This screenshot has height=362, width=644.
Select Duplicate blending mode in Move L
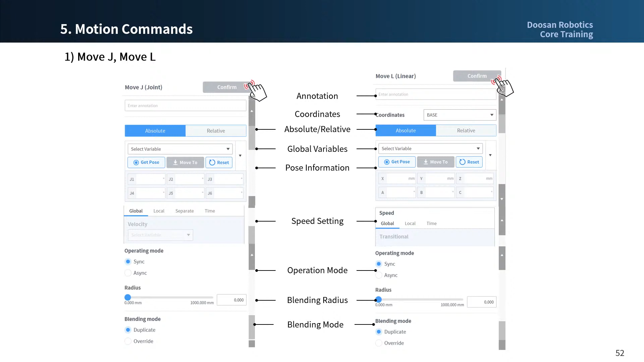378,331
